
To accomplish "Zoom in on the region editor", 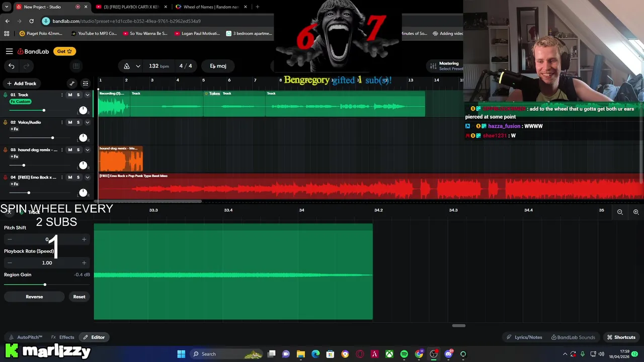I will 636,212.
